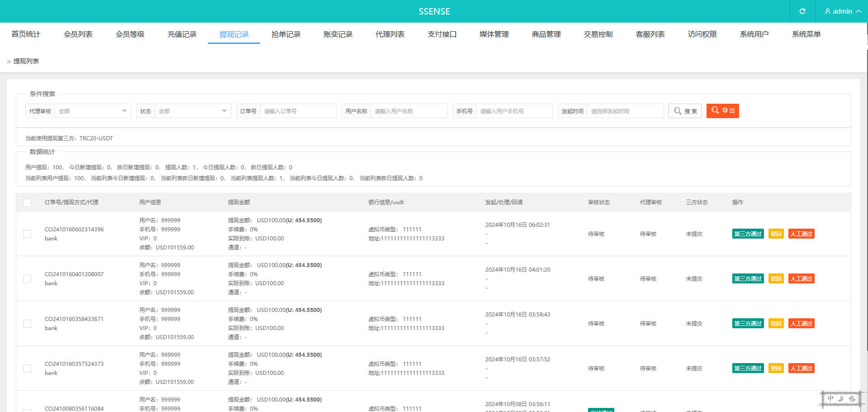Screen dimensions: 868x412
Task: Click the SSENSE title in header
Action: tap(434, 11)
